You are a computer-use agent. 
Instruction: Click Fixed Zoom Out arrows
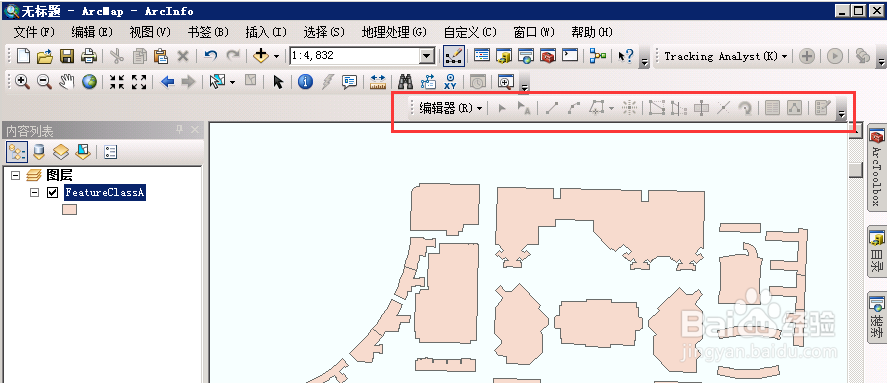[139, 82]
